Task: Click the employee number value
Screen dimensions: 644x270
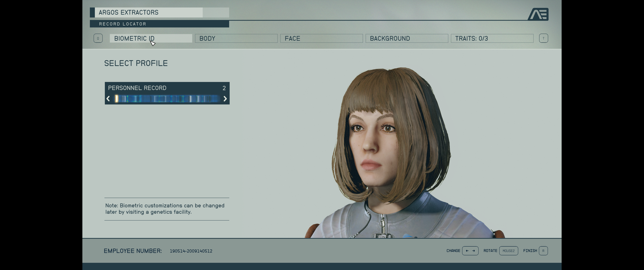Action: pos(191,251)
